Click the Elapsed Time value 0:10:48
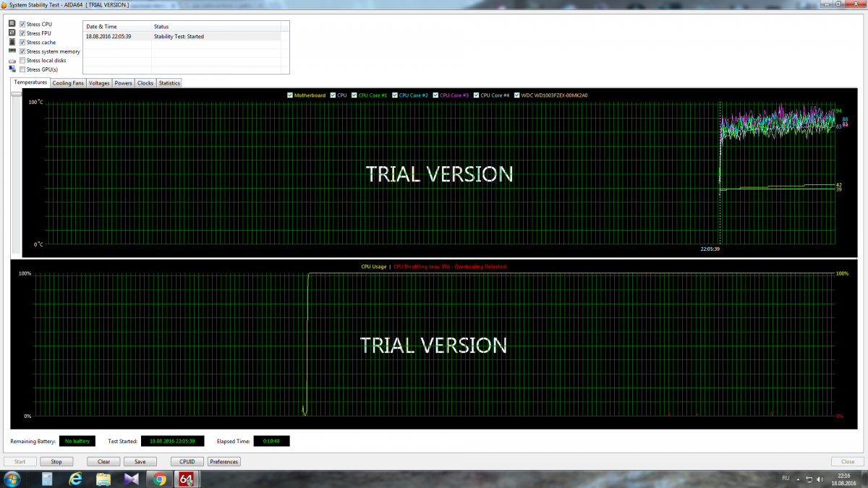The height and width of the screenshot is (488, 868). tap(272, 441)
